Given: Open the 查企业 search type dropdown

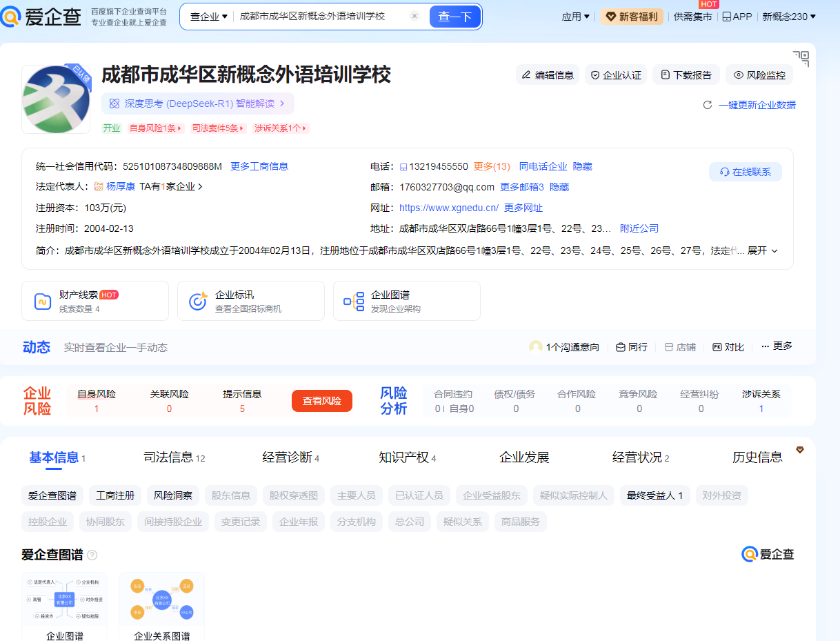Looking at the screenshot, I should coord(208,17).
